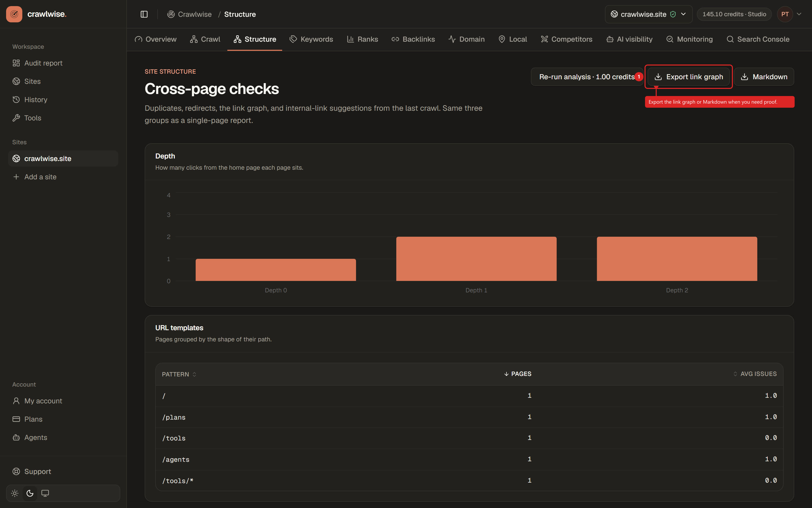This screenshot has height=508, width=812.
Task: Click Add a site link
Action: (63, 177)
